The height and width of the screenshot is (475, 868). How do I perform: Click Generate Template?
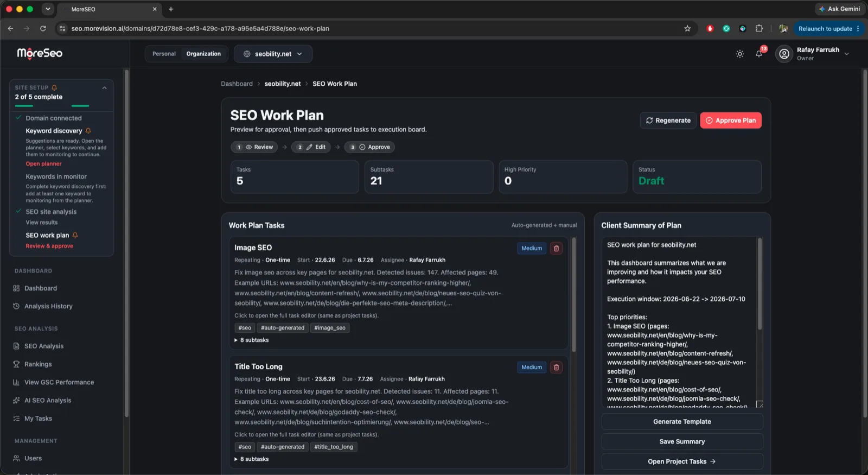(682, 422)
